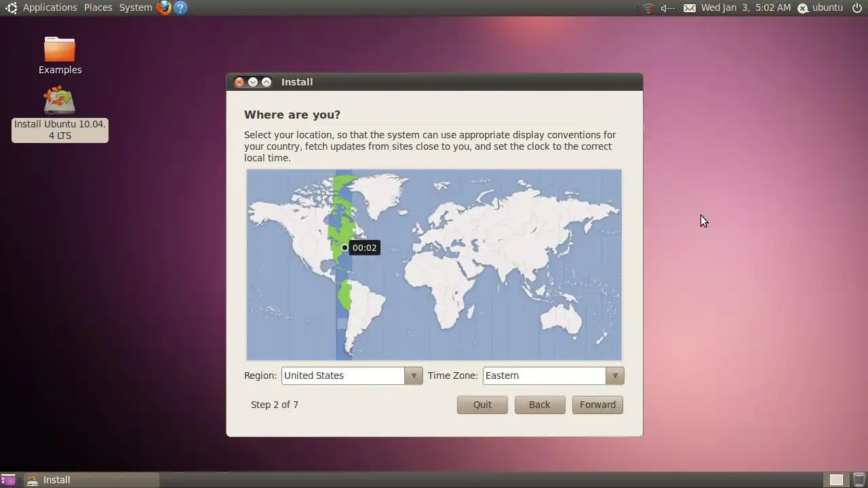868x488 pixels.
Task: Open the ubuntu user menu
Action: pyautogui.click(x=820, y=7)
